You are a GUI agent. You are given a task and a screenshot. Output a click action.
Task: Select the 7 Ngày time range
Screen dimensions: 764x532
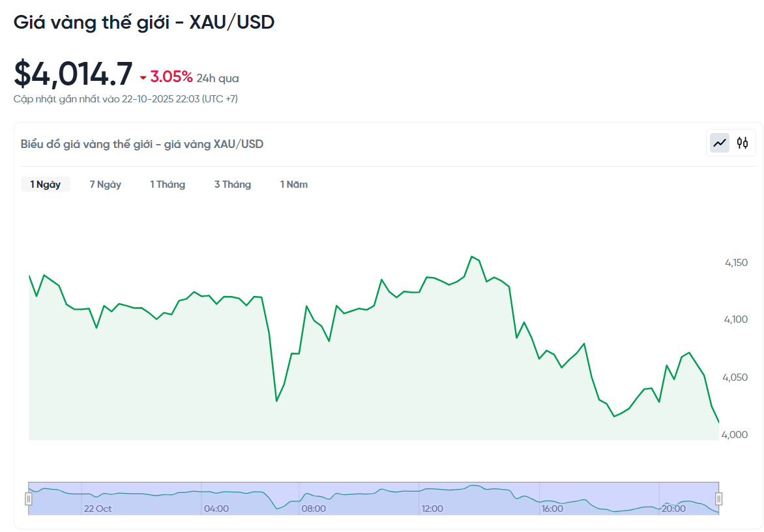[106, 185]
